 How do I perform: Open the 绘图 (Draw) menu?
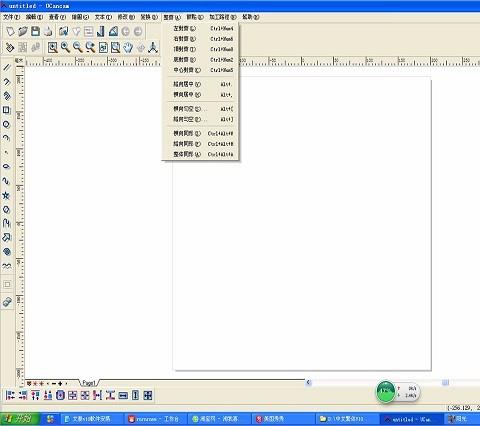point(80,17)
